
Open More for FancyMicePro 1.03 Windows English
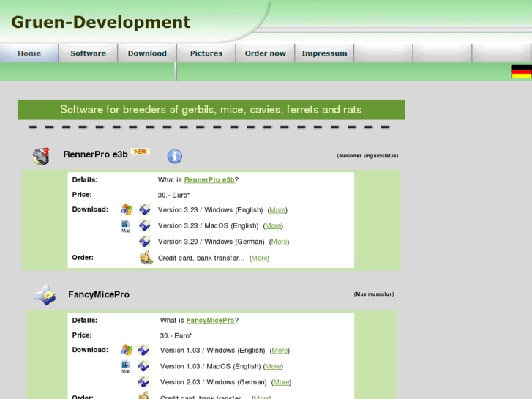click(x=280, y=351)
